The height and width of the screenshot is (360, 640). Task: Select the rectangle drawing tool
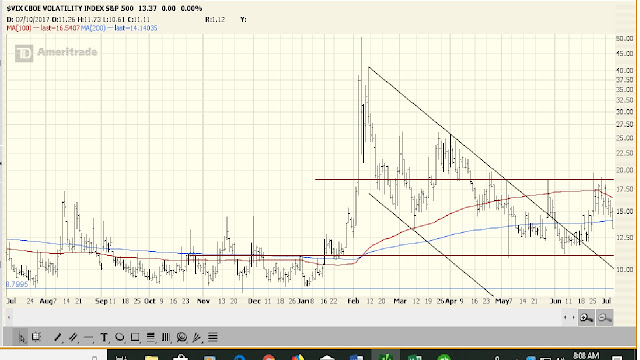135,337
